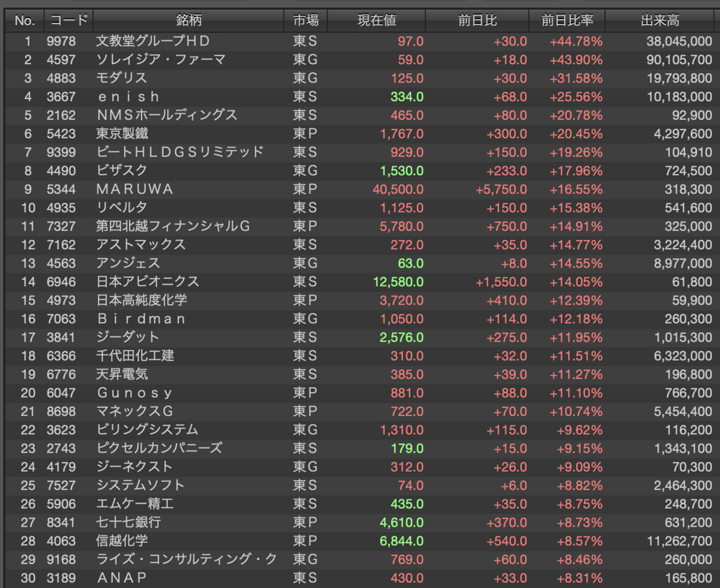Click stock code 4063
Viewport: 720px width, 588px height.
[x=61, y=541]
